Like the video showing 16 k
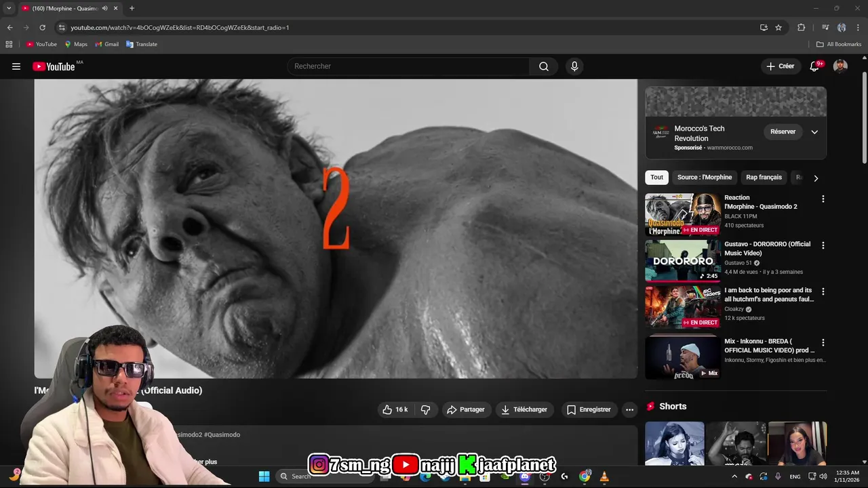 [x=395, y=409]
